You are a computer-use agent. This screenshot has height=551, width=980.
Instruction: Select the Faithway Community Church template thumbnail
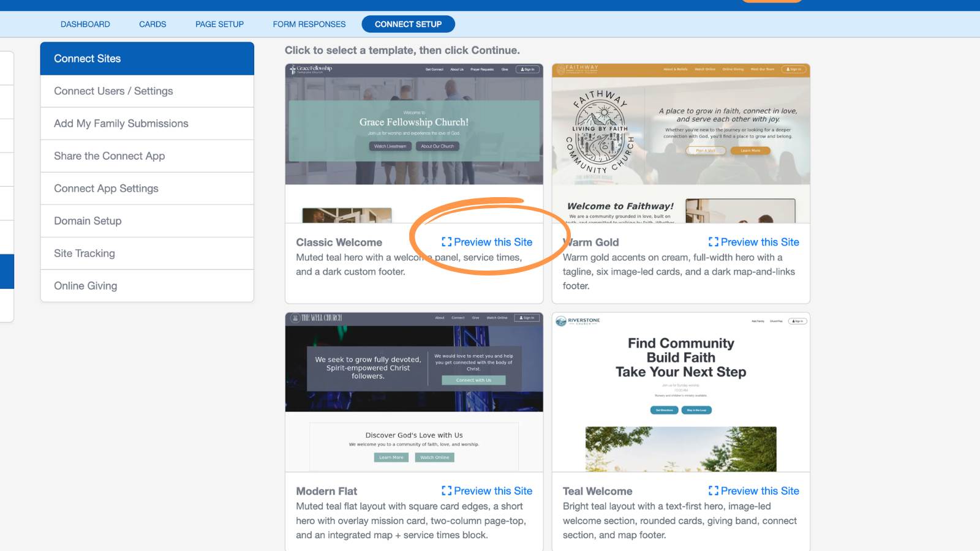(681, 143)
